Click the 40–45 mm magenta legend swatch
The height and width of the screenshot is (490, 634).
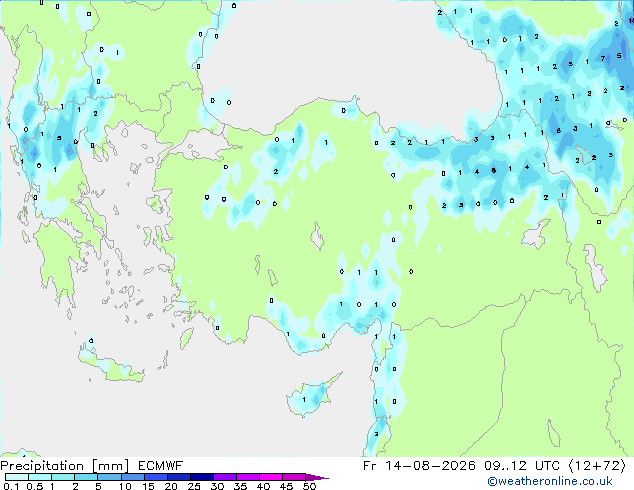(x=271, y=477)
